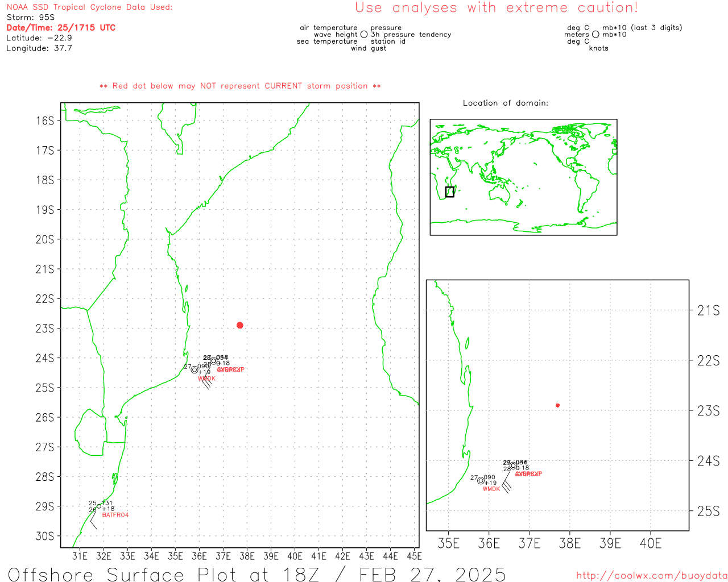Click the WMDK station circle in zoomed inset
728x582 pixels.
(481, 480)
